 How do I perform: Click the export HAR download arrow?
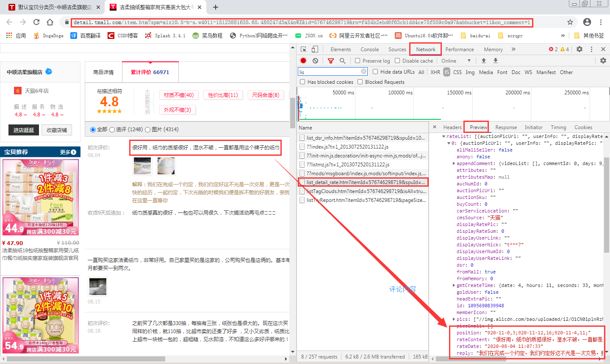[496, 61]
